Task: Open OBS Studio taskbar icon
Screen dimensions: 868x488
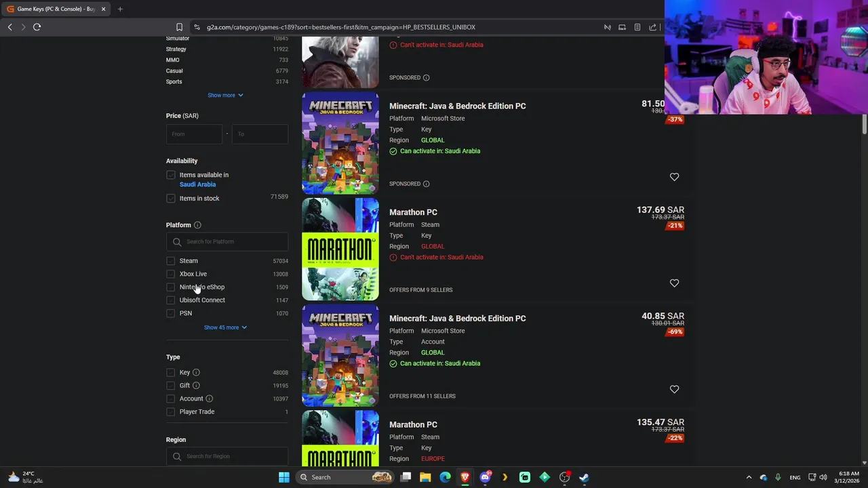Action: pyautogui.click(x=564, y=477)
